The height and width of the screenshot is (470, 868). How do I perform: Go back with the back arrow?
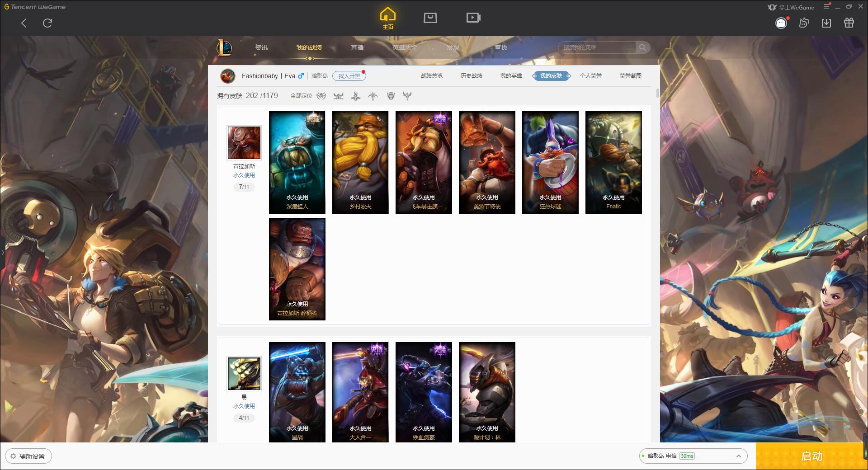(24, 23)
